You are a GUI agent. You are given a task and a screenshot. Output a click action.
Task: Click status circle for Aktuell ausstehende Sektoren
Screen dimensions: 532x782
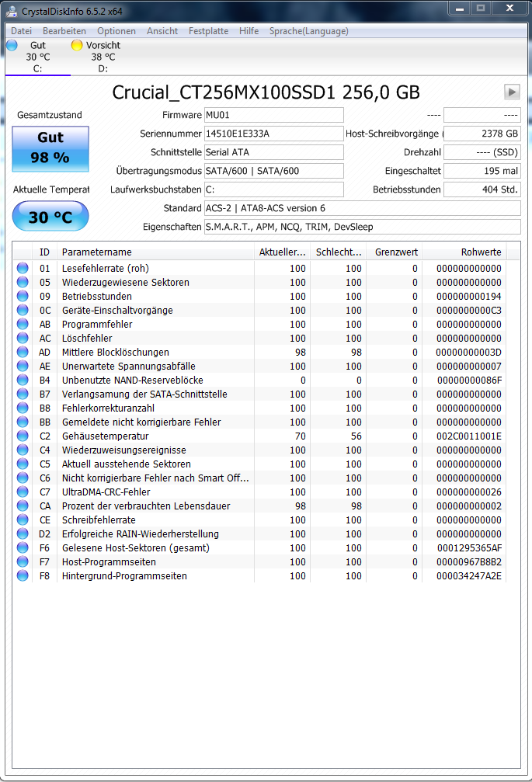(23, 464)
